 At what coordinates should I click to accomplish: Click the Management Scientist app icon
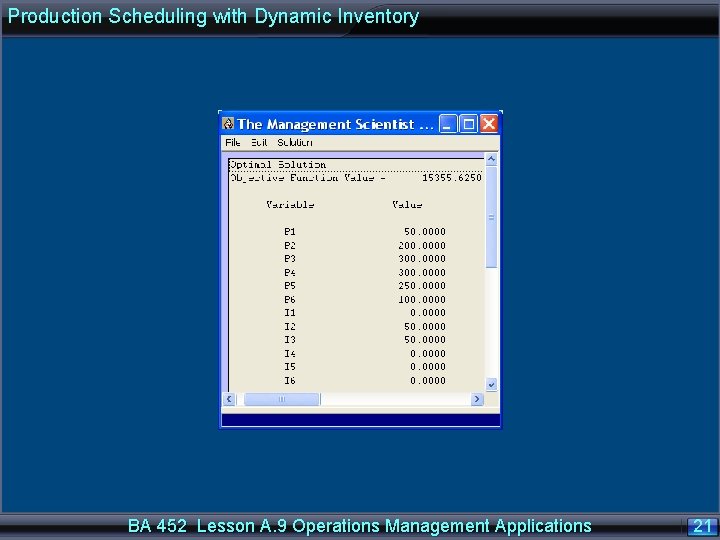(228, 124)
